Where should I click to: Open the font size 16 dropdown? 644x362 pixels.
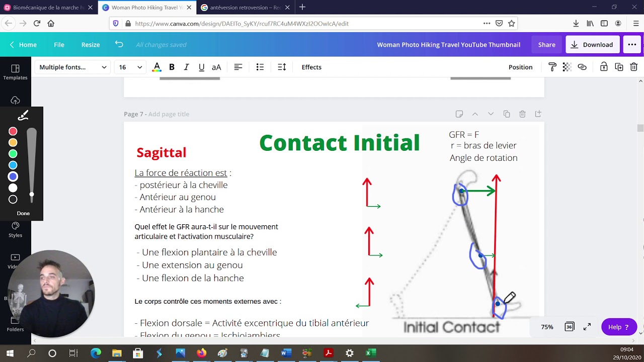click(130, 67)
